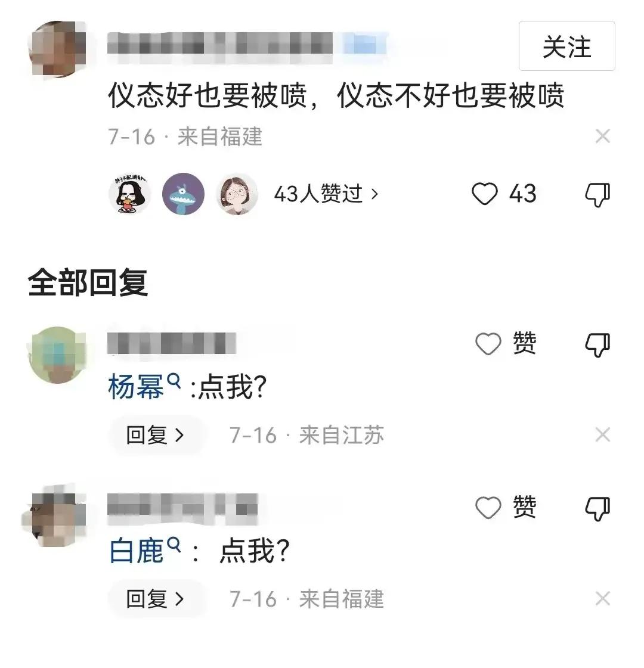Open the 43人赞过 likers list
The image size is (644, 668).
(326, 194)
